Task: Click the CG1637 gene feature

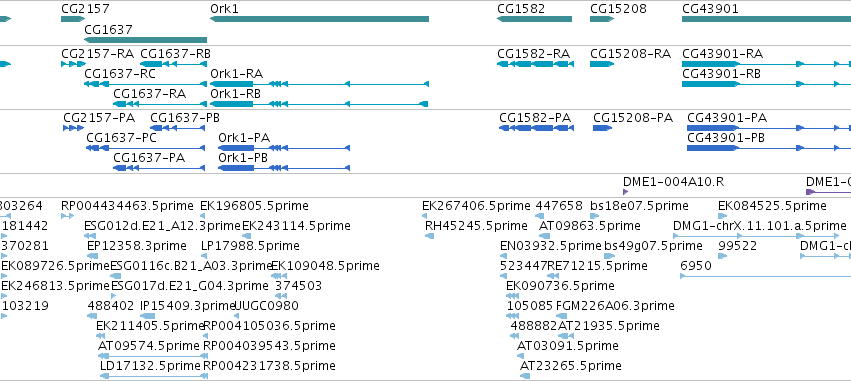Action: point(145,40)
